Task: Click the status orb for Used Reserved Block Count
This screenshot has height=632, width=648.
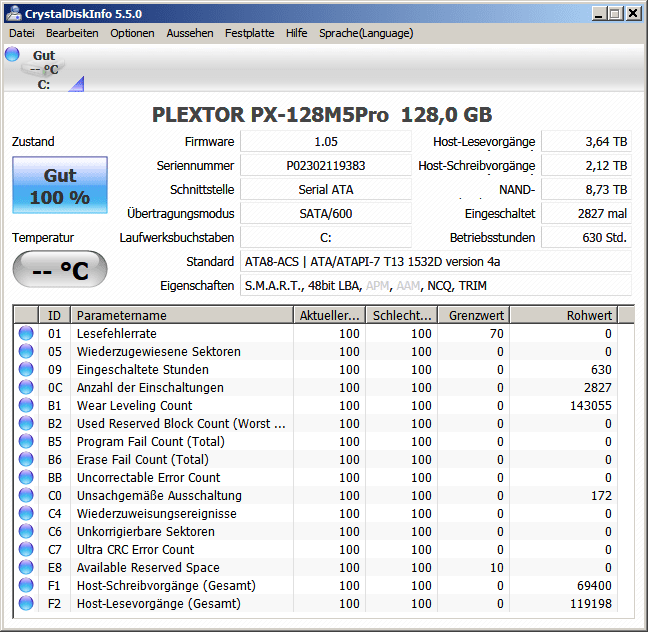Action: tap(26, 423)
